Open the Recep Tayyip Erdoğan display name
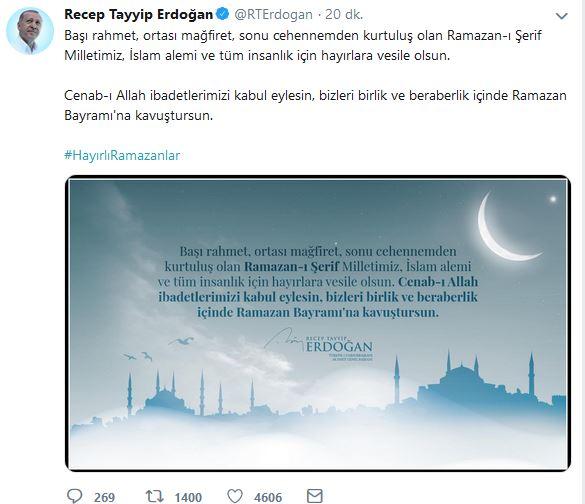585x504 pixels. pyautogui.click(x=138, y=15)
